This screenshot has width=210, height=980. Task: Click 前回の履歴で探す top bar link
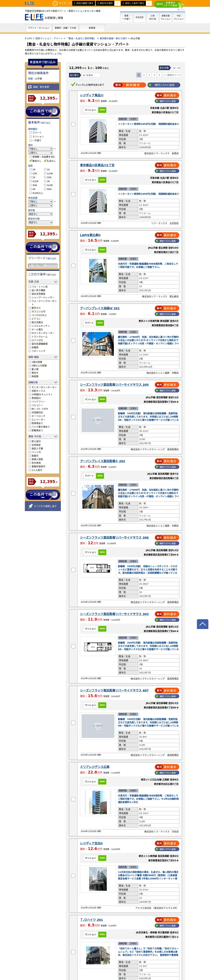coord(83,3)
